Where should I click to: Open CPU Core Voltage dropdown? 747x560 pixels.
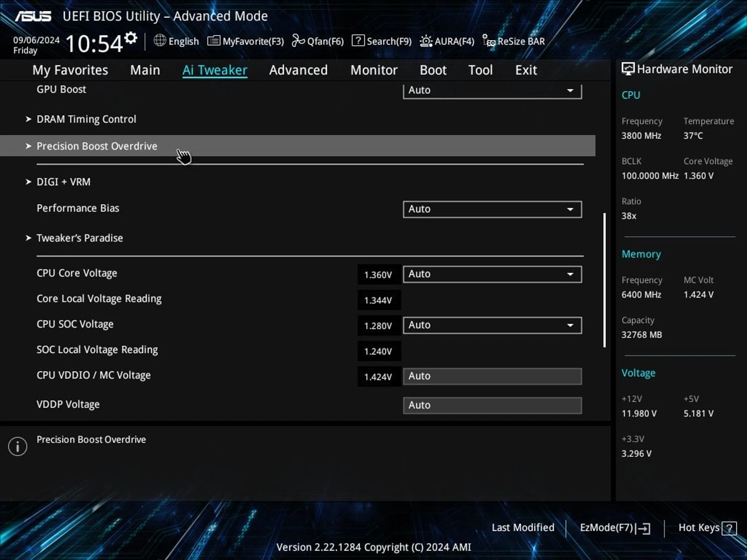click(492, 274)
